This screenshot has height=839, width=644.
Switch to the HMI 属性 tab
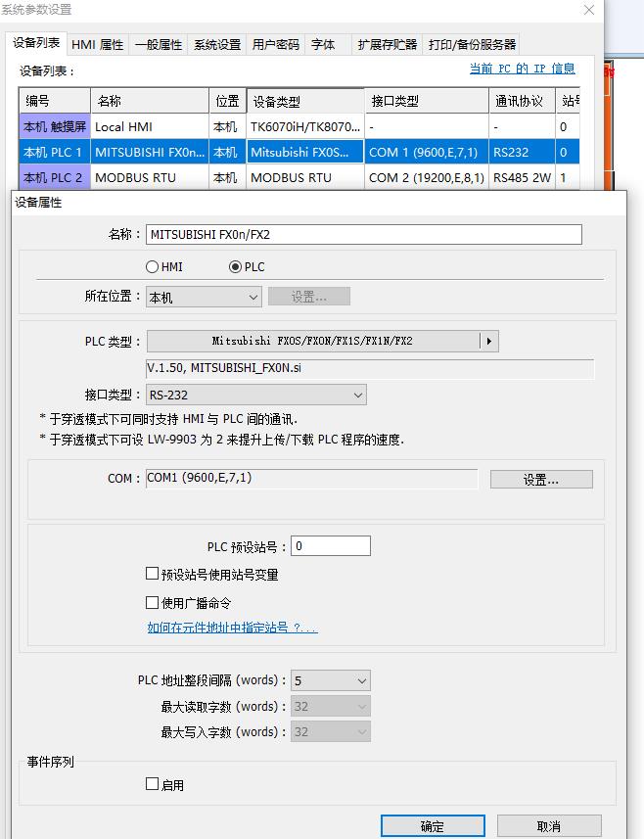coord(98,44)
